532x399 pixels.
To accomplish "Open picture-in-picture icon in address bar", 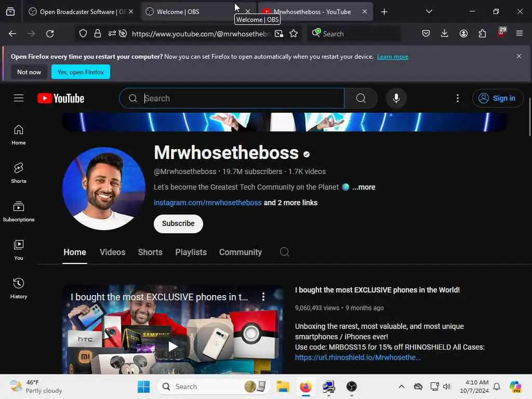I will pyautogui.click(x=279, y=34).
